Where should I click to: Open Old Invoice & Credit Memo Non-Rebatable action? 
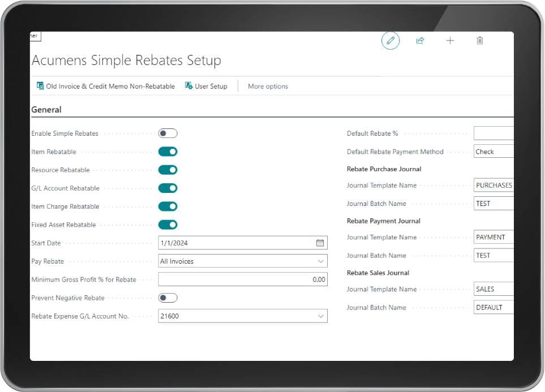point(106,86)
